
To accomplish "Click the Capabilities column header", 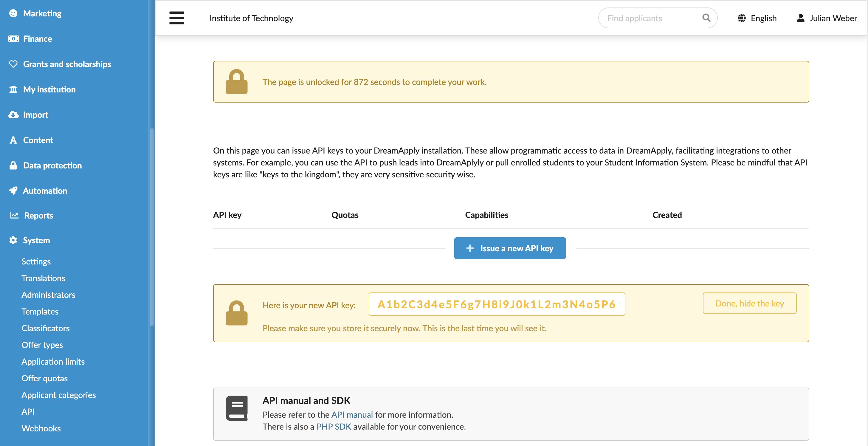I will pyautogui.click(x=486, y=215).
